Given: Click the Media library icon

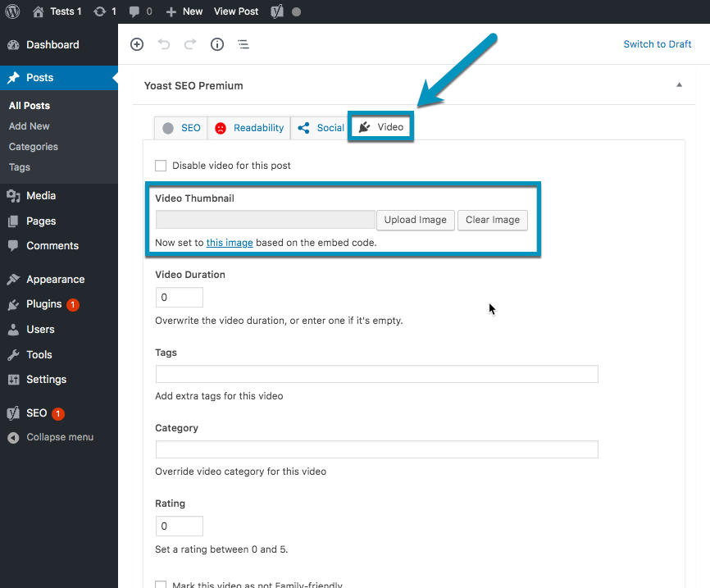Looking at the screenshot, I should [14, 196].
